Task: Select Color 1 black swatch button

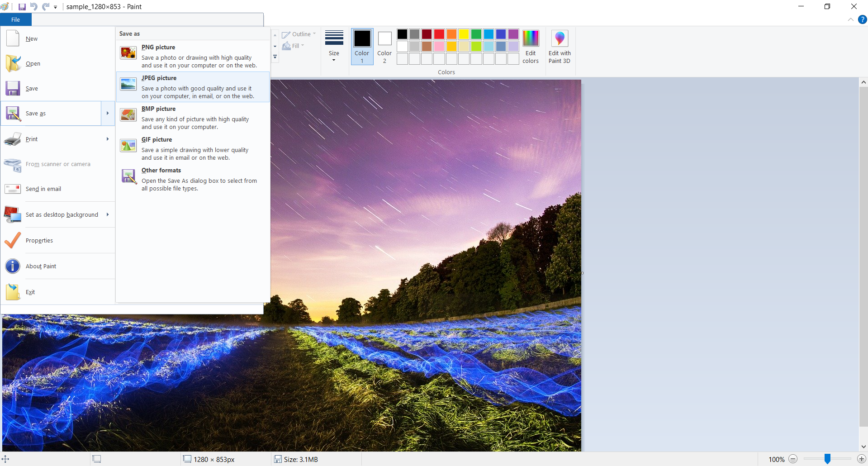Action: (x=362, y=47)
